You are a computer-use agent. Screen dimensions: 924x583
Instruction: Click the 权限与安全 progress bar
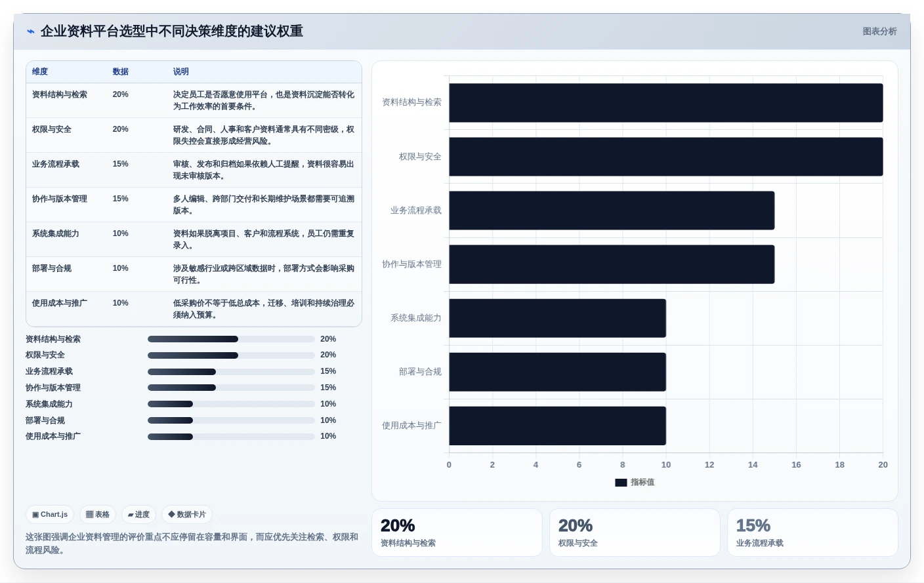pos(231,355)
